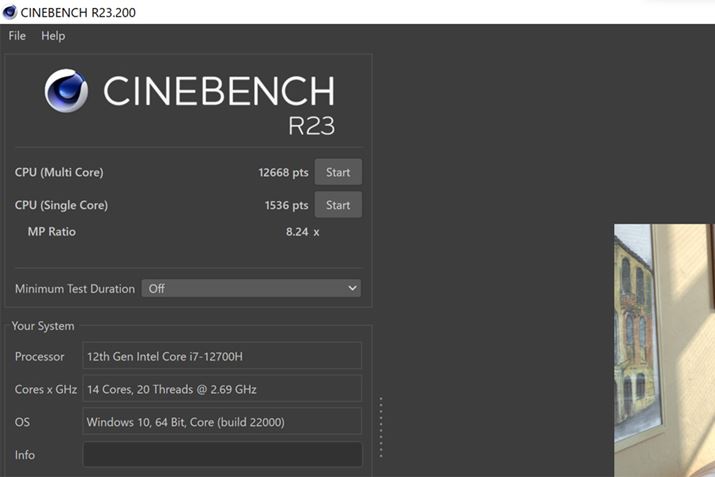Open the Minimum Test Duration dropdown
The image size is (715, 477).
click(x=251, y=288)
